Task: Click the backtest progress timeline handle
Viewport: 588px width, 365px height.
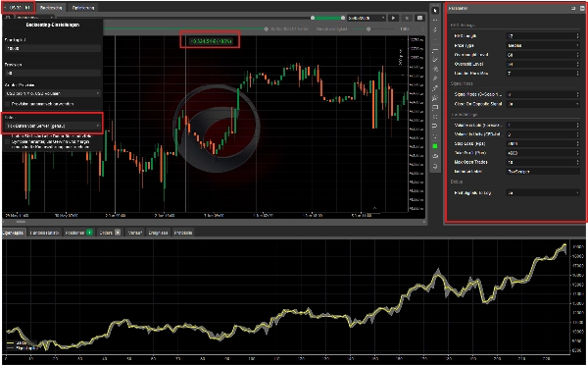Action: point(266,28)
